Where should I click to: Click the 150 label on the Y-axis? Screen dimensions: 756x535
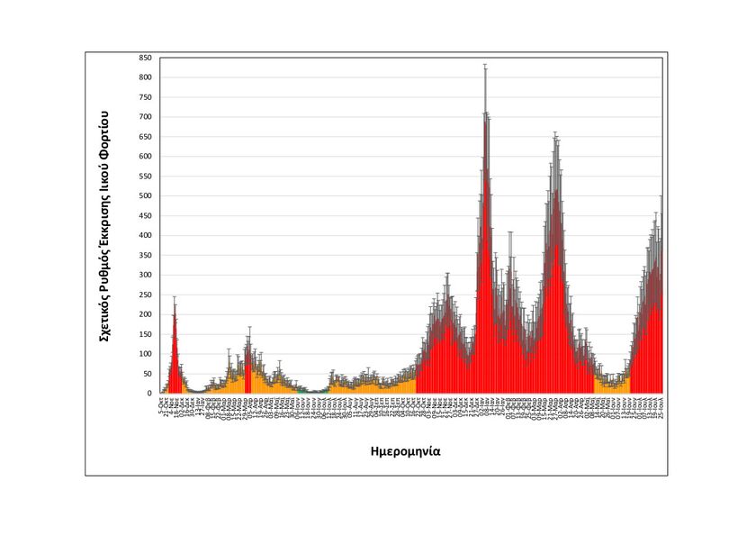click(x=146, y=334)
